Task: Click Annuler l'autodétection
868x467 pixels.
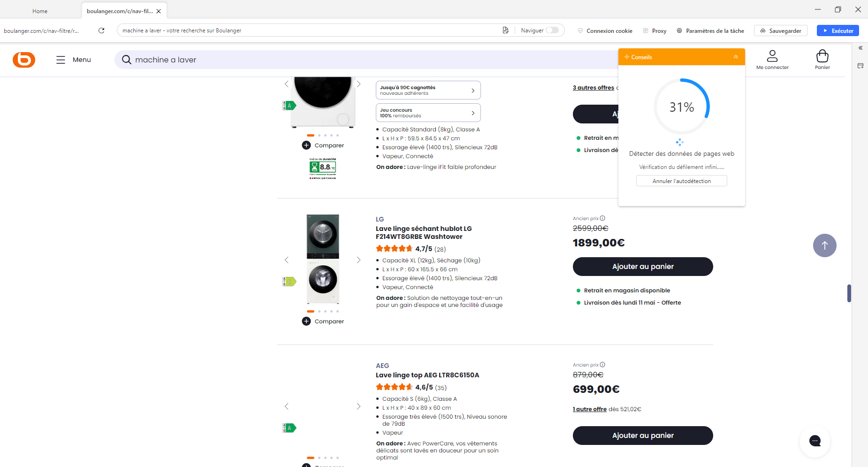Action: pos(682,181)
